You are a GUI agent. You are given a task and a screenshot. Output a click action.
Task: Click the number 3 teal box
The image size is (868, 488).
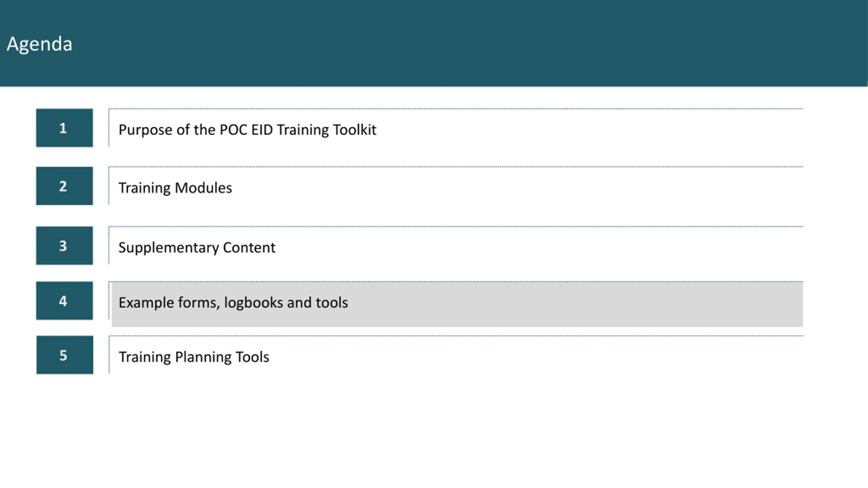(x=64, y=245)
